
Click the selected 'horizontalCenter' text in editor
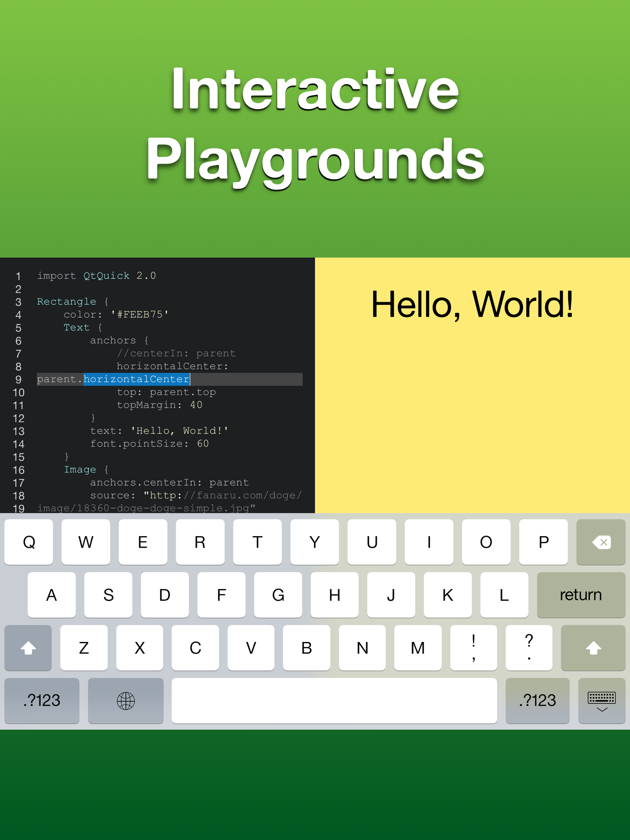(137, 379)
